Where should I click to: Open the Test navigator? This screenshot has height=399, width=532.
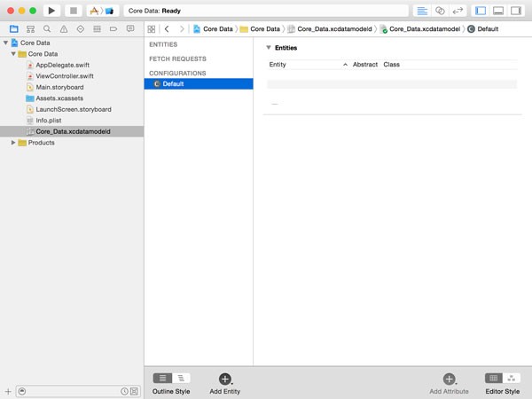81,29
